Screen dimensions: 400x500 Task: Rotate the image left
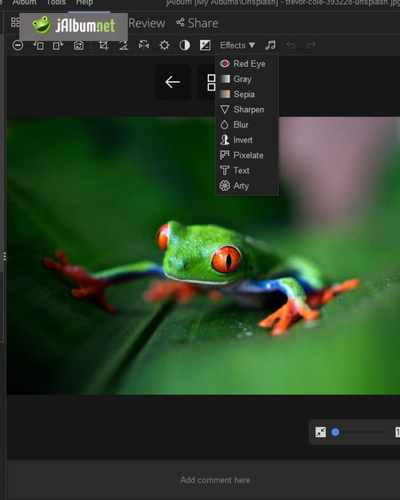coord(38,45)
